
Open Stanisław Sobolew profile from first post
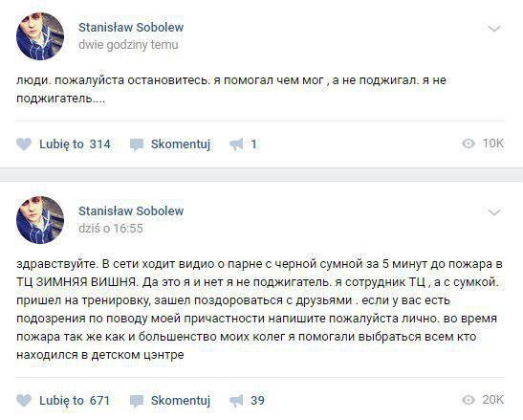[131, 28]
